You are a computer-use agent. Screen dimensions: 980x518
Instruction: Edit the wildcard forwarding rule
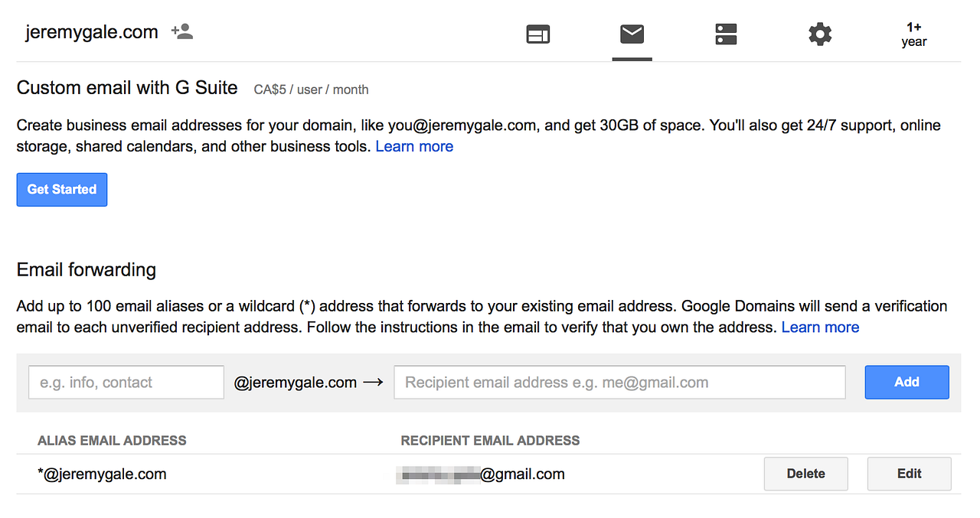909,474
